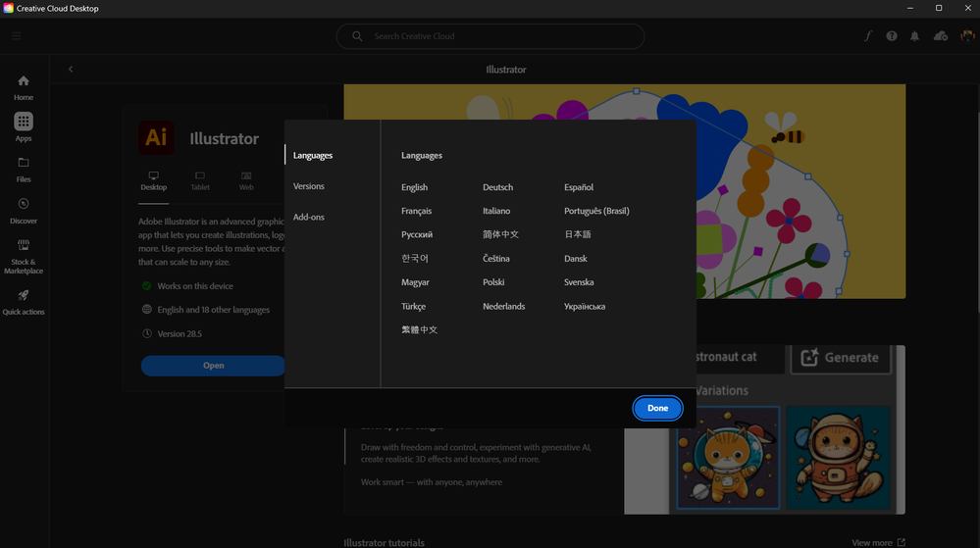This screenshot has height=548, width=980.
Task: Click the Español language entry
Action: (579, 187)
